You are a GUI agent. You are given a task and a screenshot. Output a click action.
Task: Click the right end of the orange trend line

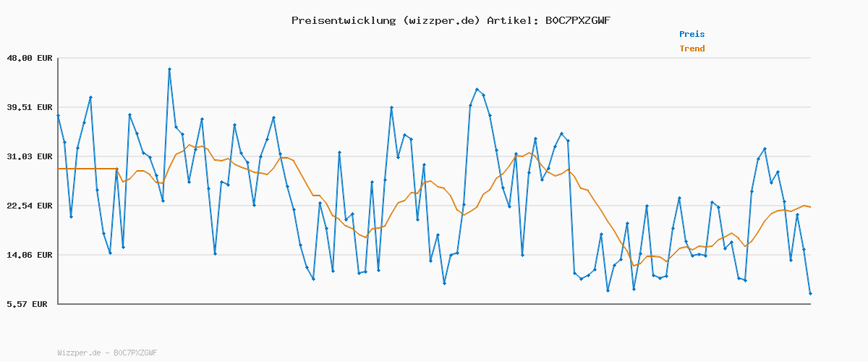click(810, 207)
